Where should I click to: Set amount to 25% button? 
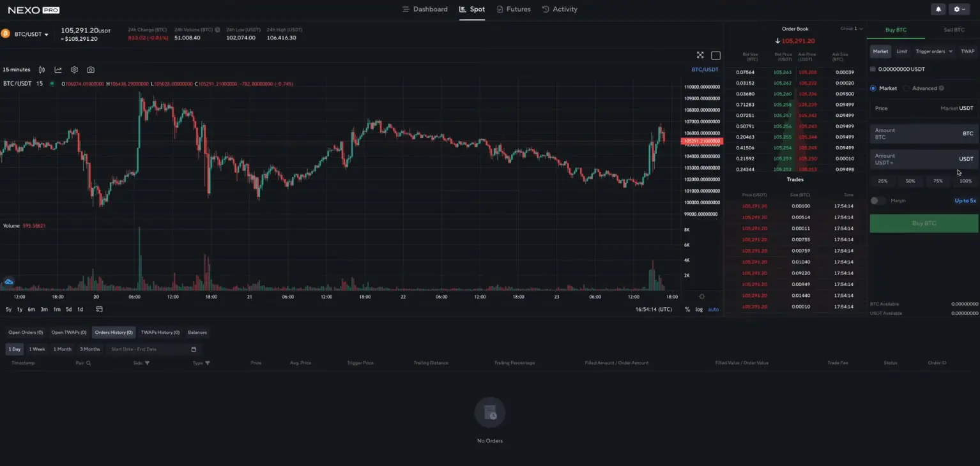pos(882,181)
